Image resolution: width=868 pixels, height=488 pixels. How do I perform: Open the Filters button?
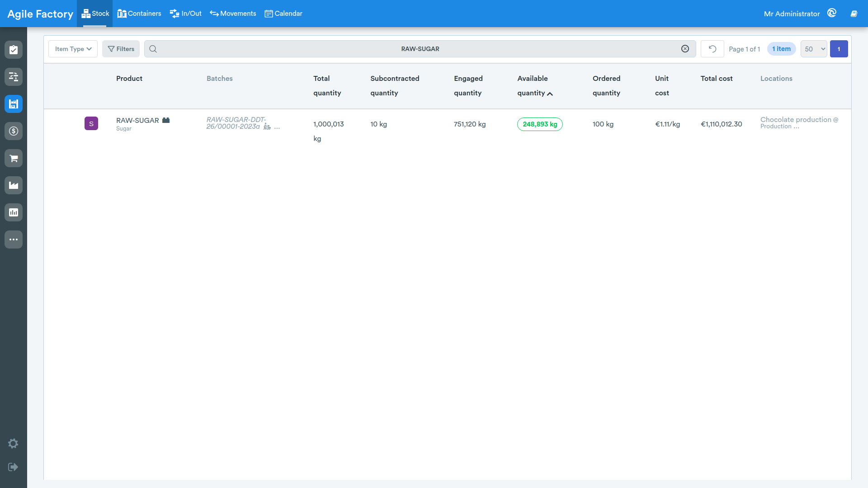pos(121,49)
